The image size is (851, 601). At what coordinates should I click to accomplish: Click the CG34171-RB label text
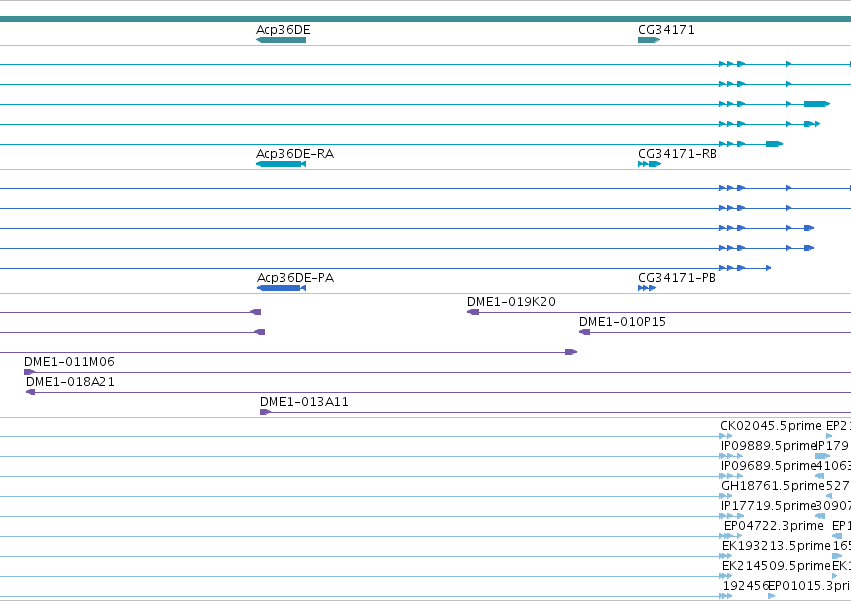[x=677, y=154]
